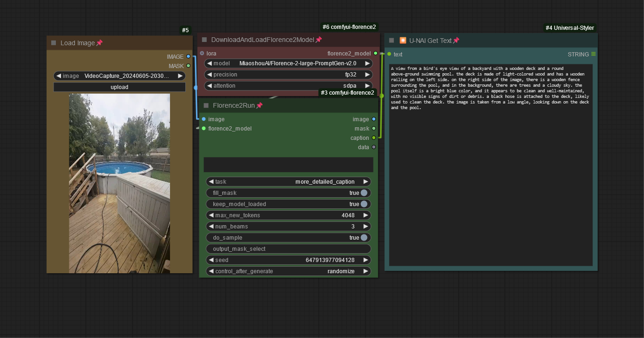Click the pin icon beside Florence2Run title
Image resolution: width=644 pixels, height=338 pixels.
pyautogui.click(x=259, y=105)
